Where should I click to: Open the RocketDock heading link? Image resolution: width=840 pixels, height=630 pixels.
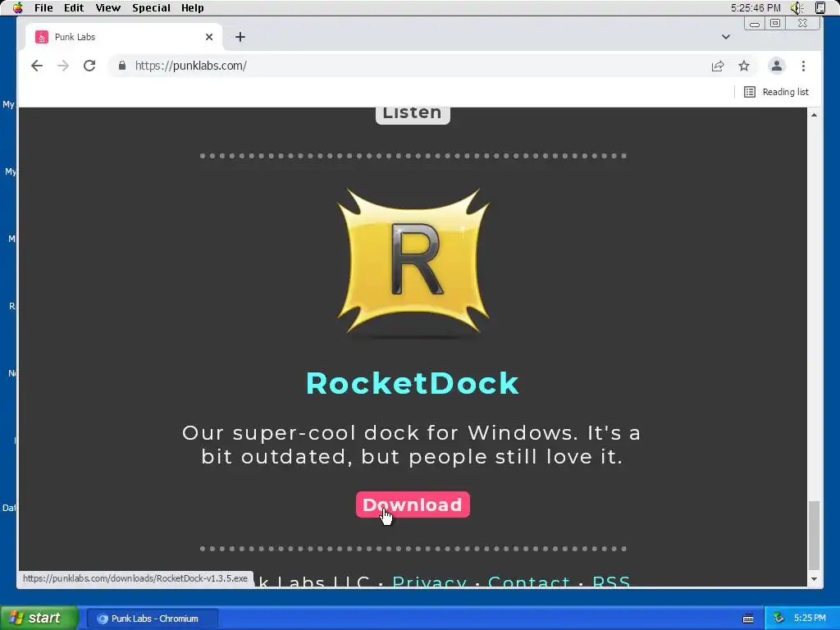pos(413,383)
